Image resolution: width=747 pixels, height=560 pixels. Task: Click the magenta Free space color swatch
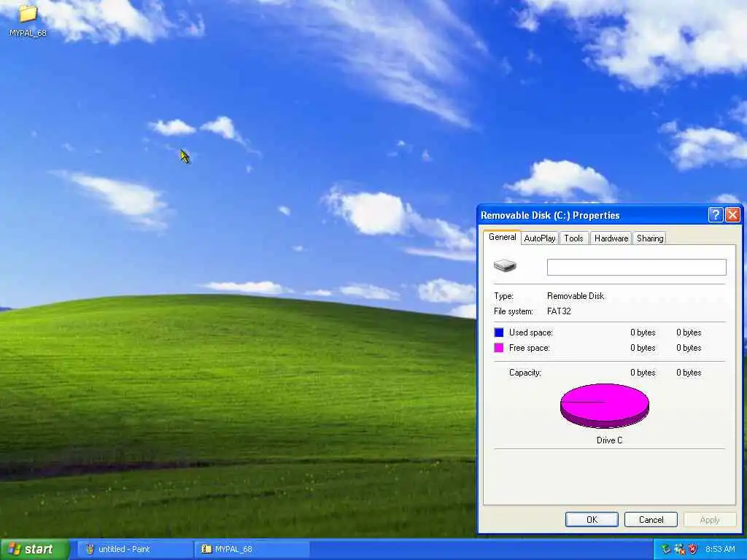pyautogui.click(x=499, y=348)
